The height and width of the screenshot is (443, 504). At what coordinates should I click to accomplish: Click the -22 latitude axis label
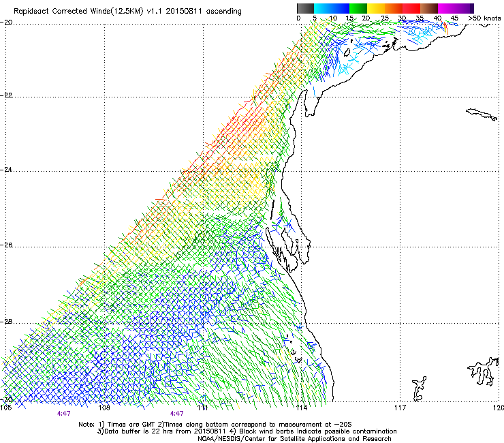point(6,95)
